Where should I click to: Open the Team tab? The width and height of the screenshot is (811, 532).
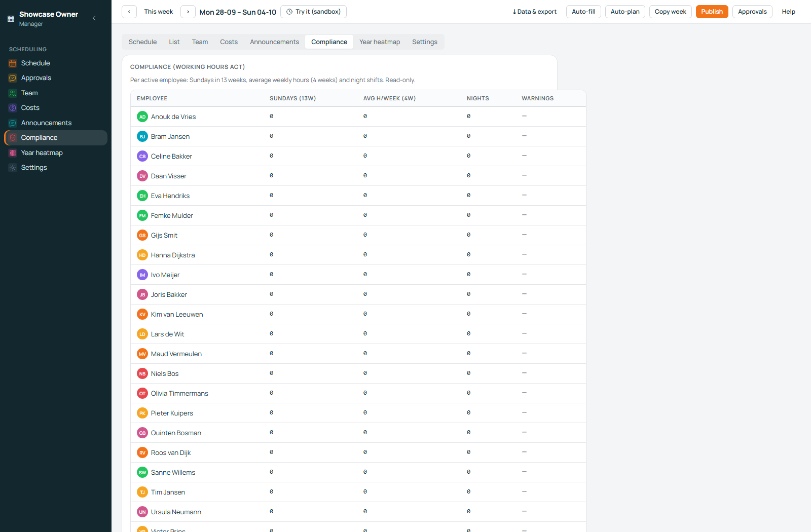click(x=200, y=42)
